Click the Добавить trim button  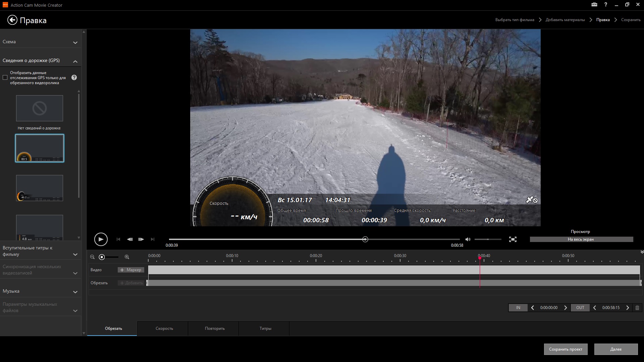tap(131, 283)
